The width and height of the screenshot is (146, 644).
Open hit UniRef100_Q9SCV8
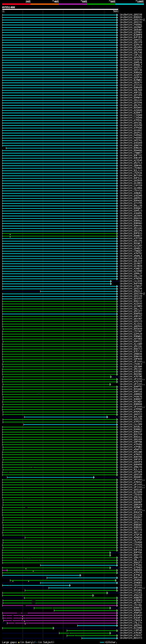coord(131,15)
